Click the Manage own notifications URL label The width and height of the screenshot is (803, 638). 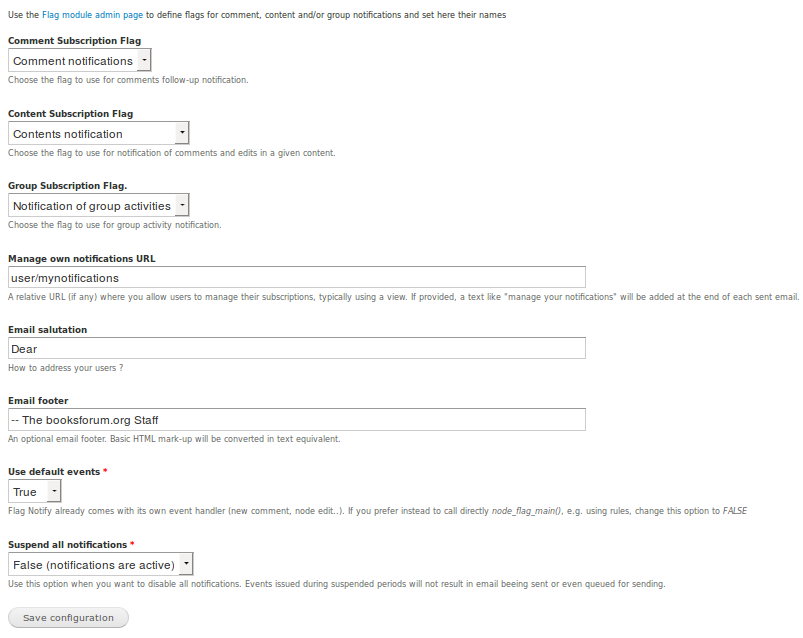pos(81,258)
